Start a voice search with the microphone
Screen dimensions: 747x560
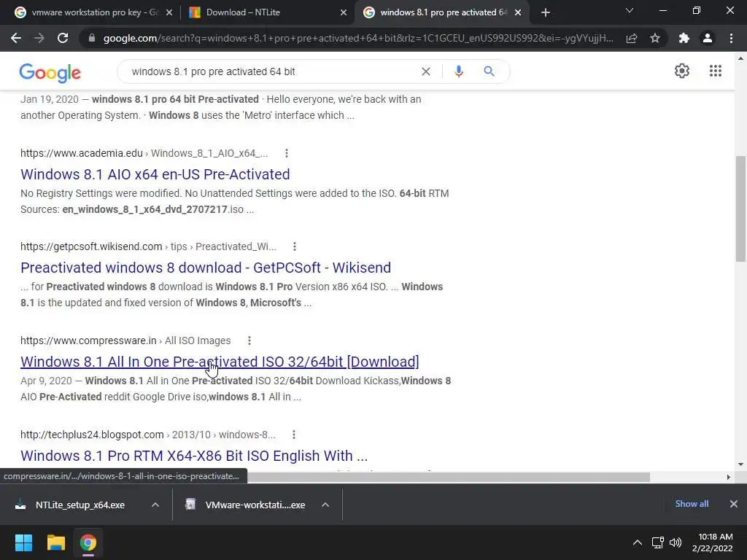click(458, 71)
